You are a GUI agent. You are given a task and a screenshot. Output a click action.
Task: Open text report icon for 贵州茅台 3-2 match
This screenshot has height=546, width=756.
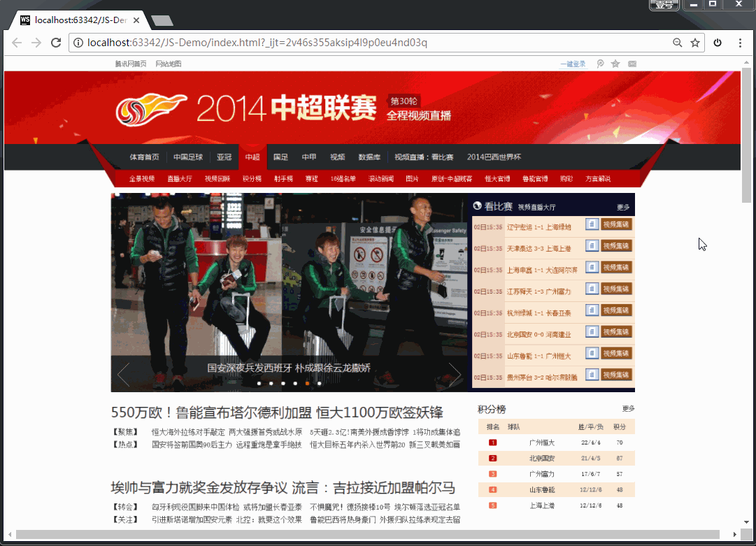[x=592, y=375]
